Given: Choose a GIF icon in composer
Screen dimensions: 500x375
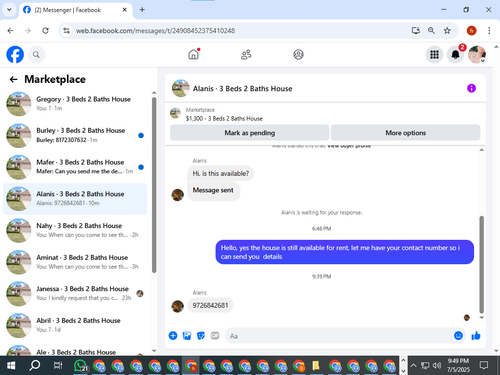Looking at the screenshot, I should [x=215, y=336].
